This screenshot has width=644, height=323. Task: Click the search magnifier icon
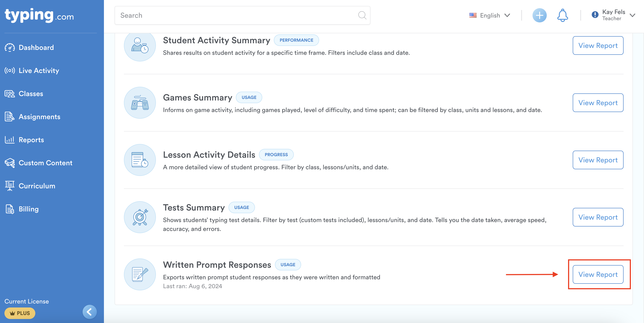click(x=362, y=16)
